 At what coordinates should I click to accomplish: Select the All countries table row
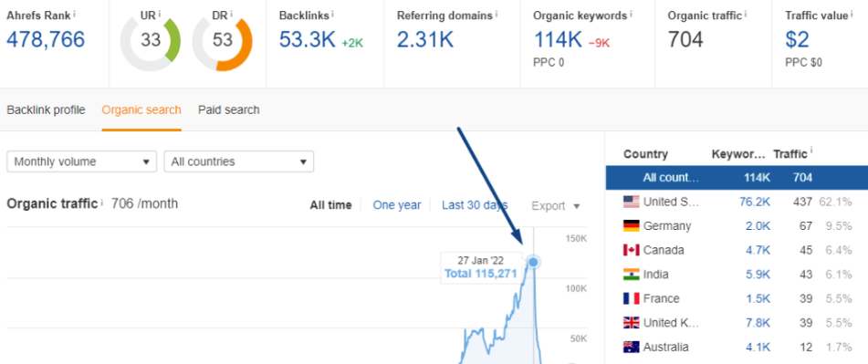click(x=737, y=178)
